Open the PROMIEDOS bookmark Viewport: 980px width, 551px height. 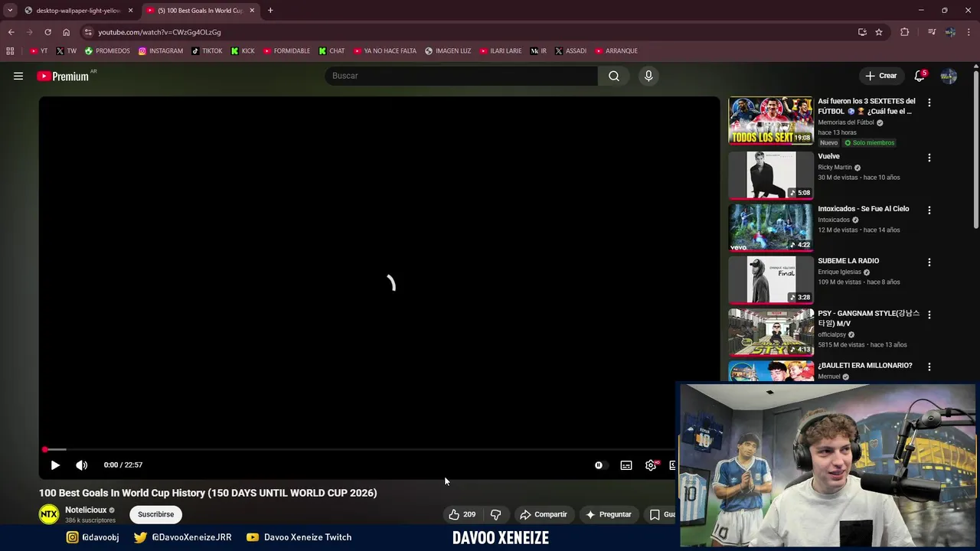tap(107, 51)
